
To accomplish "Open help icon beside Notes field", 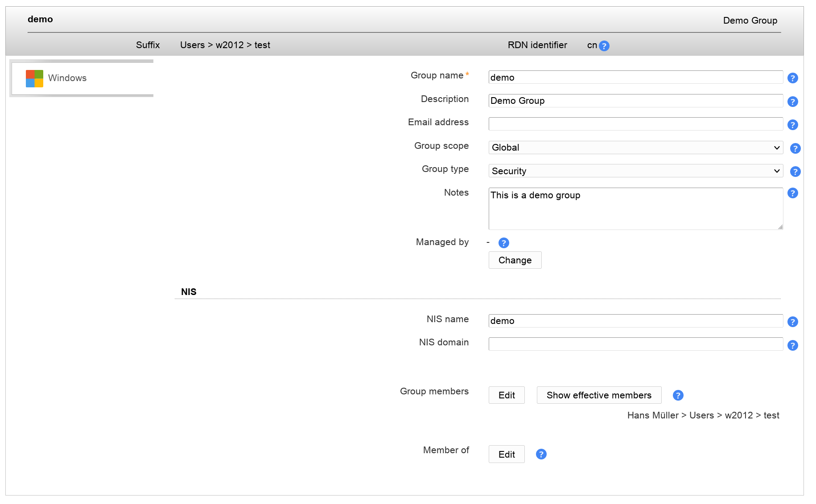I will click(x=792, y=193).
